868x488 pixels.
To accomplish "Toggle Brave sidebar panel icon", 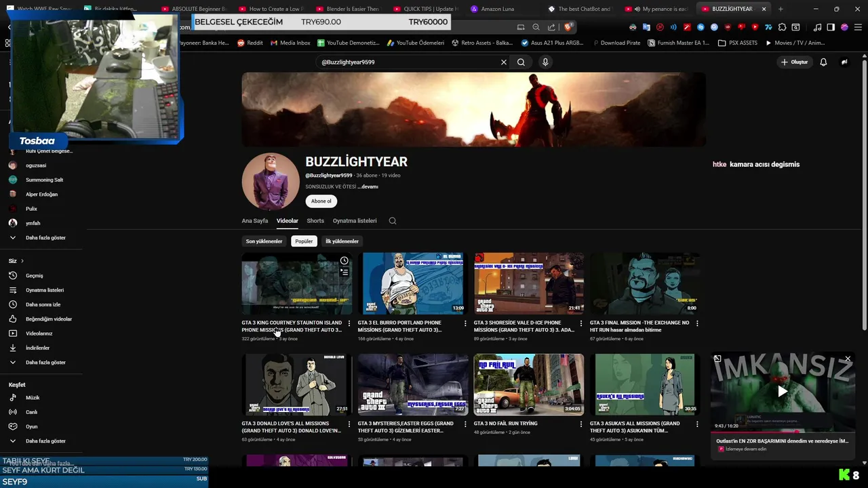I will [x=831, y=27].
